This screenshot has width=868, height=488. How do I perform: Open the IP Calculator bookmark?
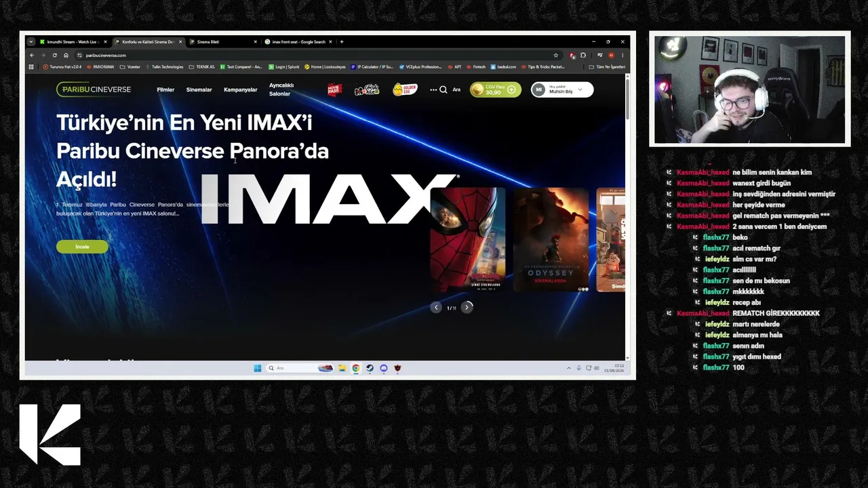pos(372,67)
